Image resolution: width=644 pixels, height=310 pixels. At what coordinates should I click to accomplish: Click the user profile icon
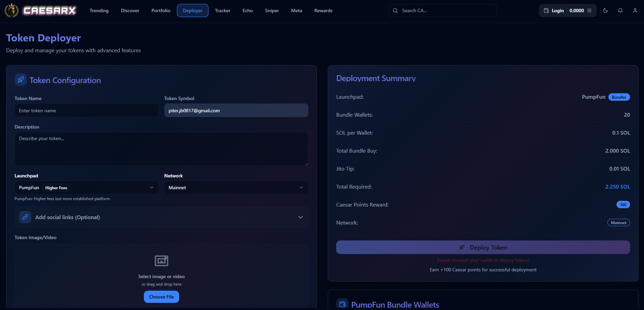click(x=635, y=11)
